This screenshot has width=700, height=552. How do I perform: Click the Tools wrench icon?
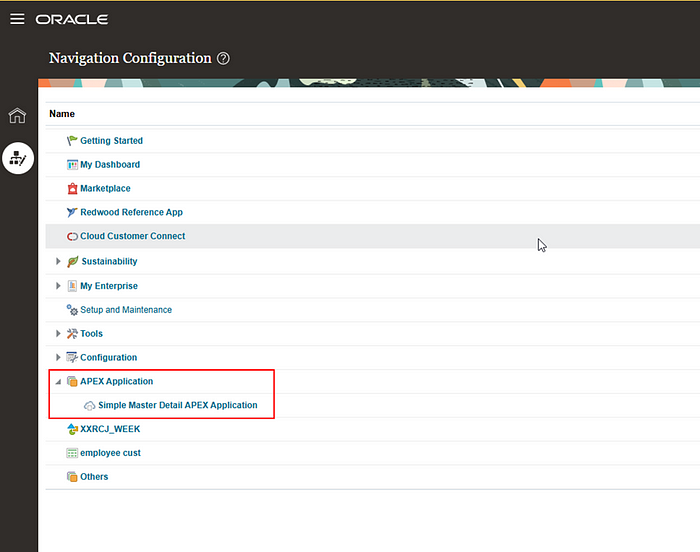tap(72, 334)
